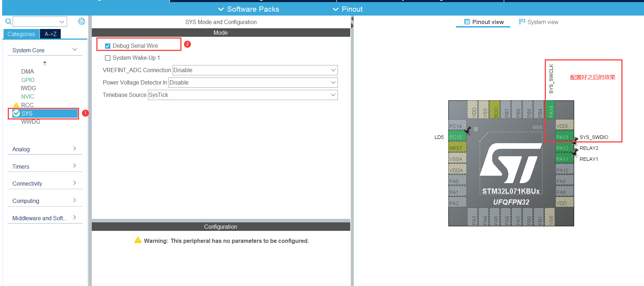Enable the System Wake-Up 1 checkbox

click(x=108, y=58)
